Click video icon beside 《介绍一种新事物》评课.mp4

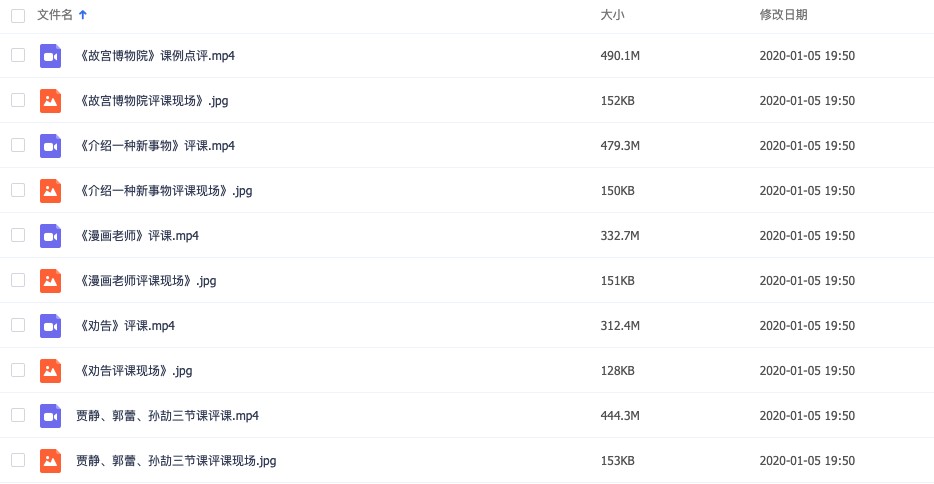50,145
